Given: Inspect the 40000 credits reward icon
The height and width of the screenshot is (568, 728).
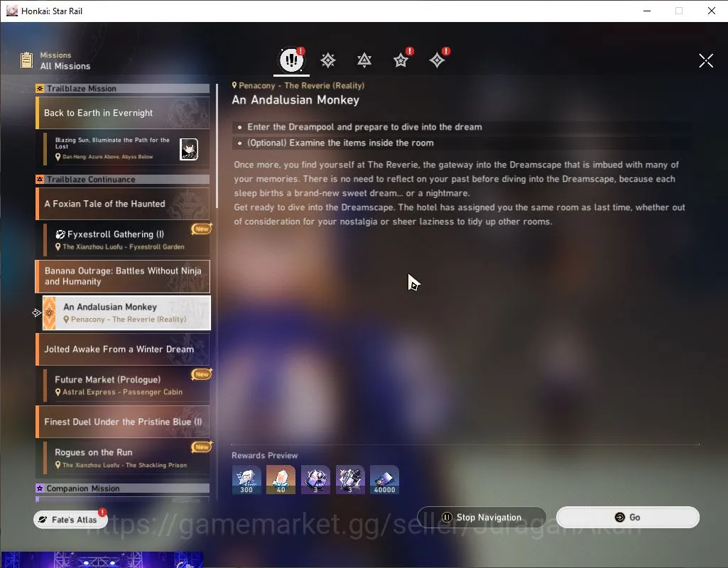Looking at the screenshot, I should click(x=384, y=479).
